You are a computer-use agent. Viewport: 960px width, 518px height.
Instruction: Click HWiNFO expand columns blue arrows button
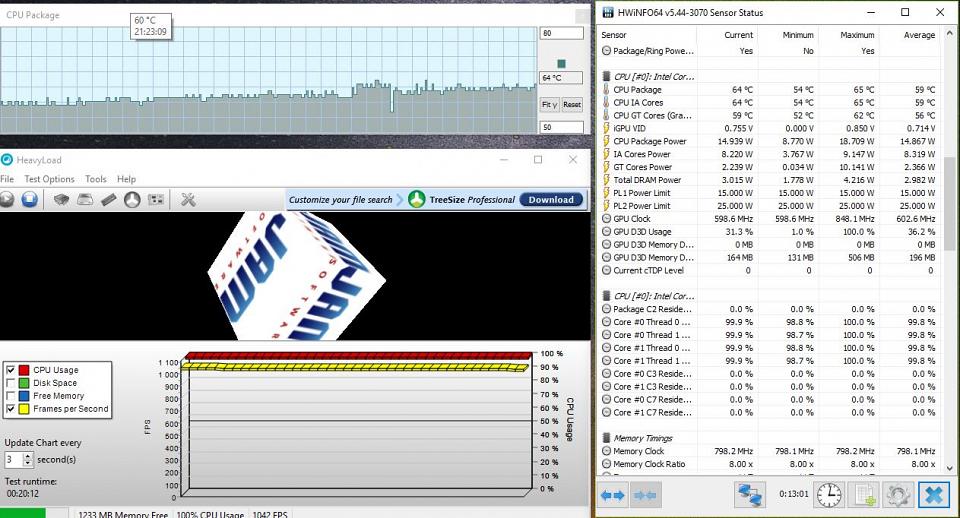612,495
